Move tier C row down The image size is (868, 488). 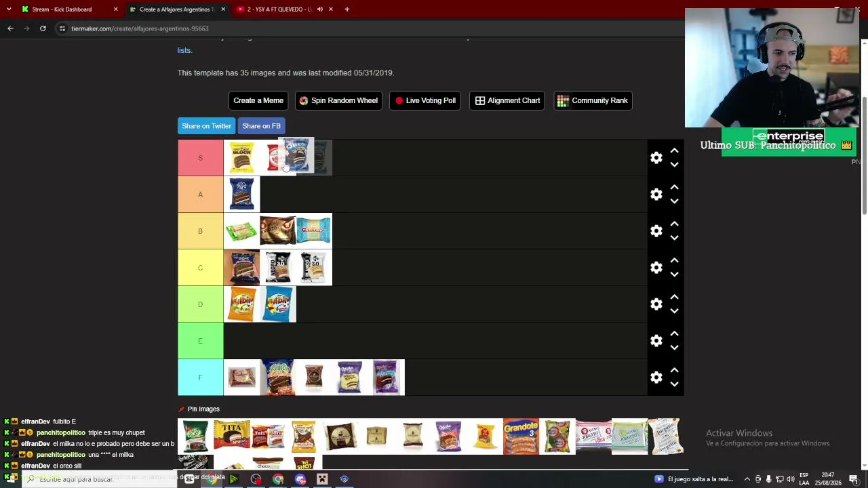click(674, 274)
